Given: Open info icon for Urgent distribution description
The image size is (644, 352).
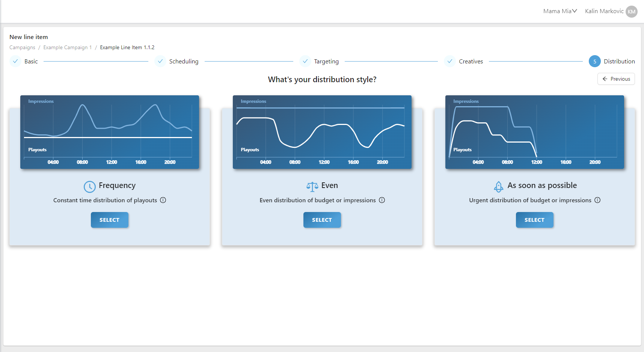Looking at the screenshot, I should 597,200.
